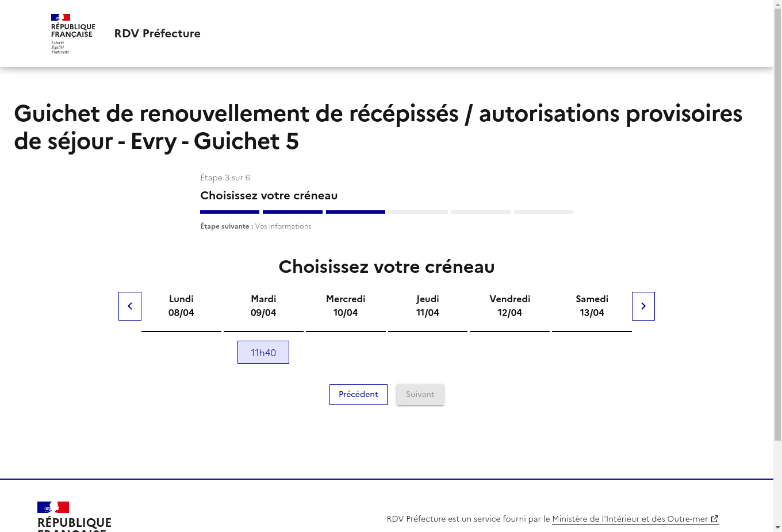Screen dimensions: 782x532
Task: Click the 'Étape suivante : Vos informations' text
Action: [256, 226]
